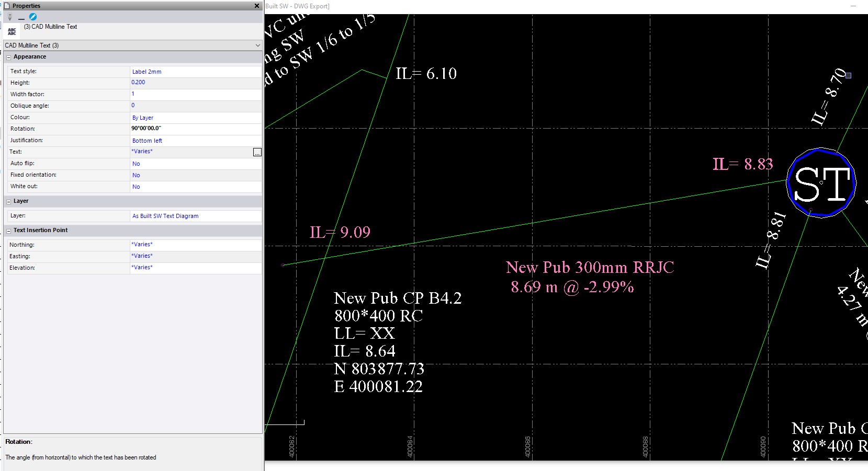This screenshot has height=471, width=868.
Task: Edit the Width factor field
Action: pos(196,94)
